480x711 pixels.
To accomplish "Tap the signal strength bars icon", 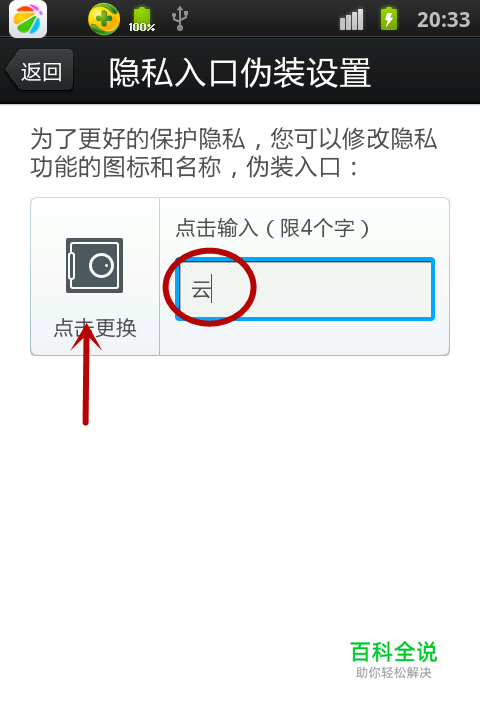I will [x=352, y=19].
